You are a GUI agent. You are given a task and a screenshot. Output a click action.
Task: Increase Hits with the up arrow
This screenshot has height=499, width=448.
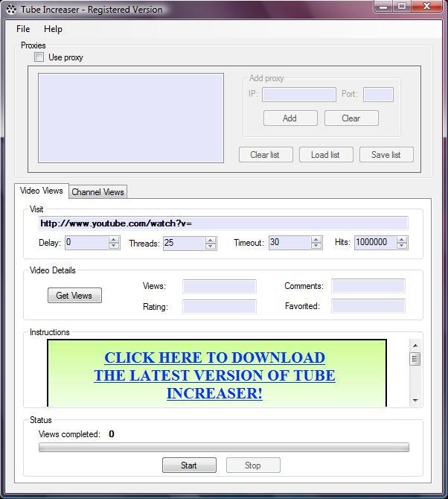[x=402, y=240]
